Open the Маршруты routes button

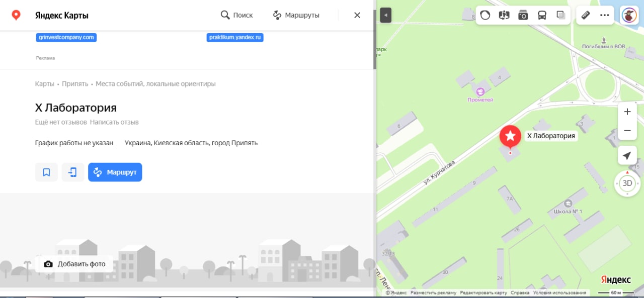pos(296,15)
